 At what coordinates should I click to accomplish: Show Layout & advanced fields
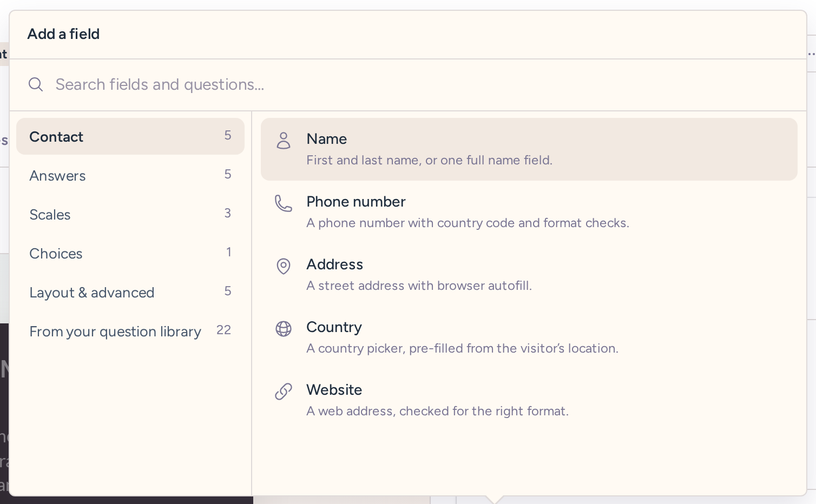130,292
